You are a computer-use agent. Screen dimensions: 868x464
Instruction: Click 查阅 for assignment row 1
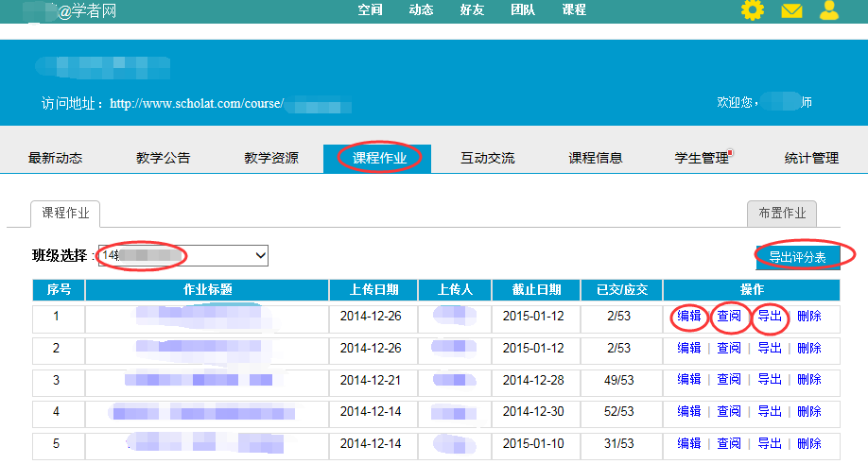click(x=729, y=317)
